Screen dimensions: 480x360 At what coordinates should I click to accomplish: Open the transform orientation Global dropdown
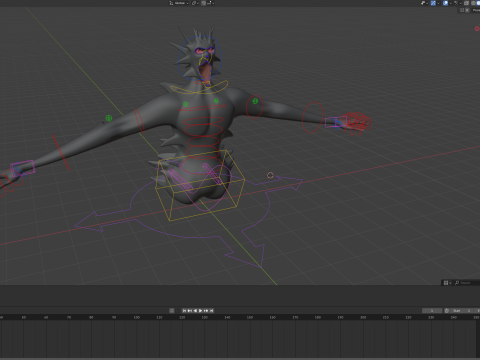(x=179, y=3)
